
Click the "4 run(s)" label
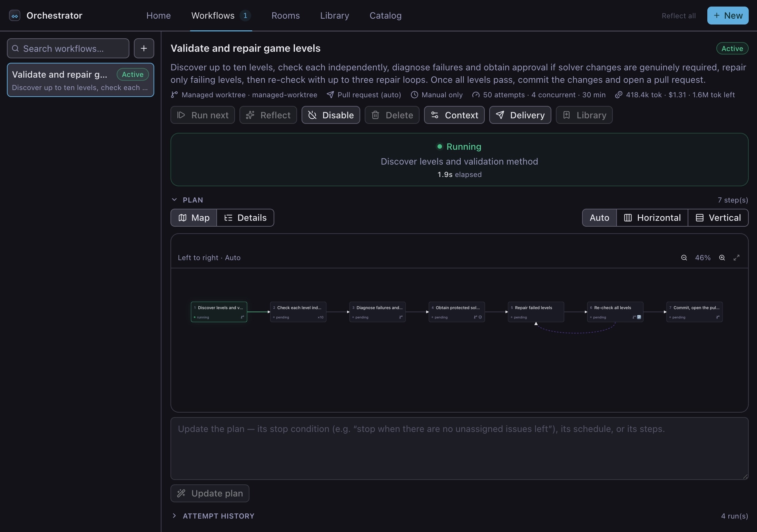(x=735, y=516)
